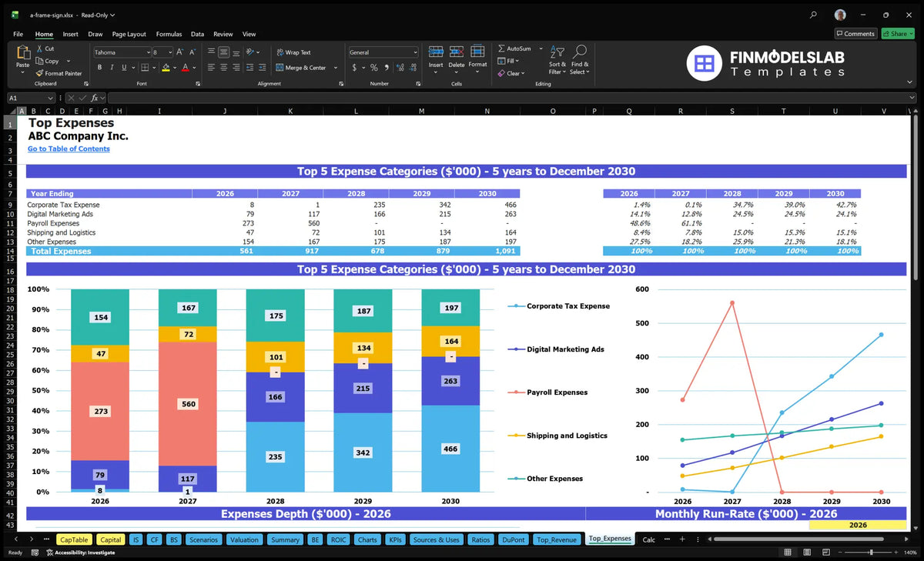Click the zoom slider in the status bar
Screen dimensions: 924x561
pos(871,553)
